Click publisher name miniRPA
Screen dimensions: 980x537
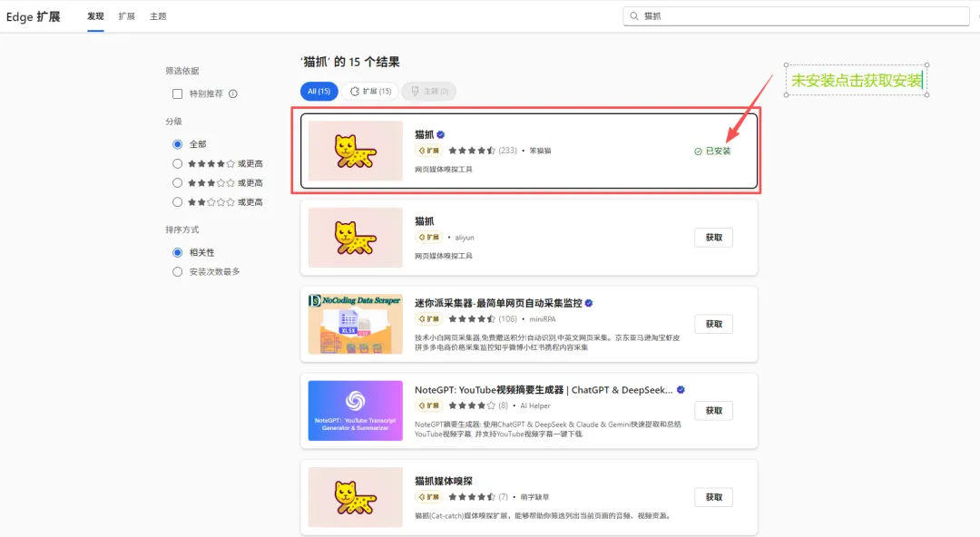[x=543, y=318]
